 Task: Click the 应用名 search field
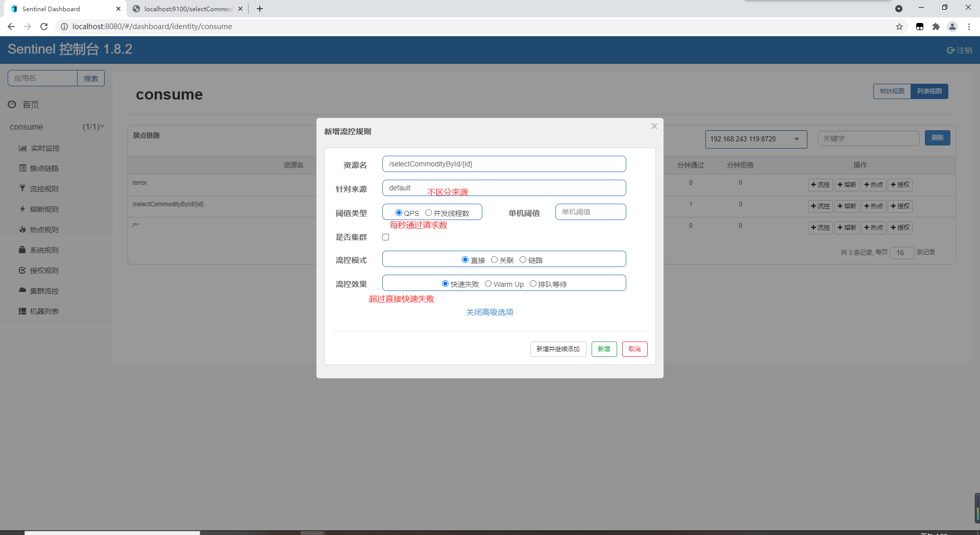click(x=42, y=78)
